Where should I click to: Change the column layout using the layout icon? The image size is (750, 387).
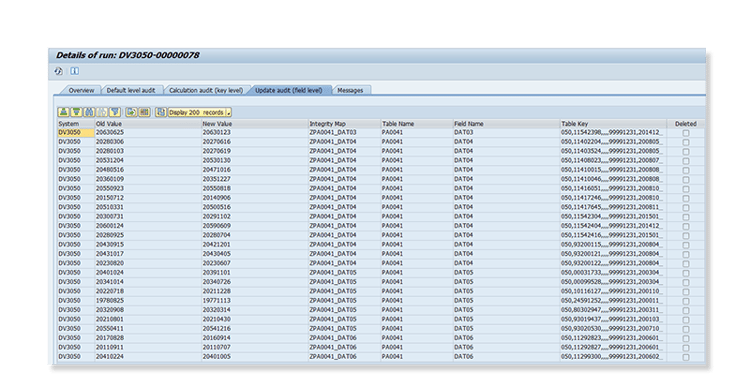(x=144, y=112)
